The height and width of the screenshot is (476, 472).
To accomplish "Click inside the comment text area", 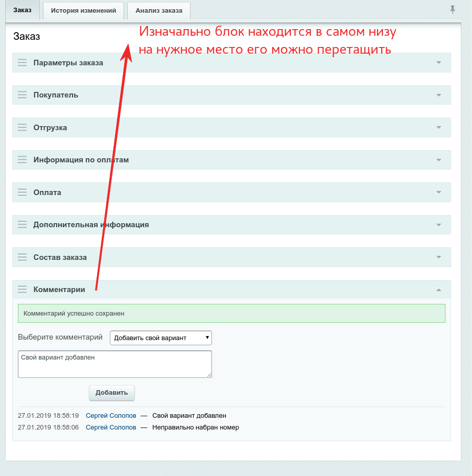I will [114, 364].
